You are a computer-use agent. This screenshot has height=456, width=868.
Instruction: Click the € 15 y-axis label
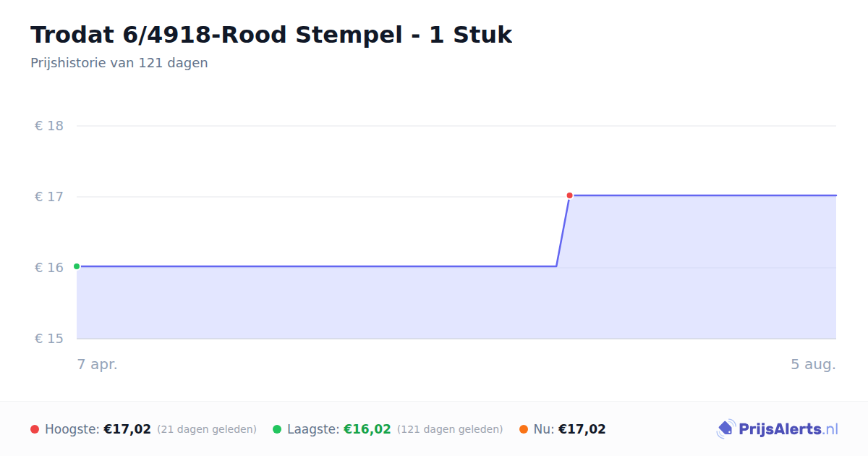(x=49, y=339)
